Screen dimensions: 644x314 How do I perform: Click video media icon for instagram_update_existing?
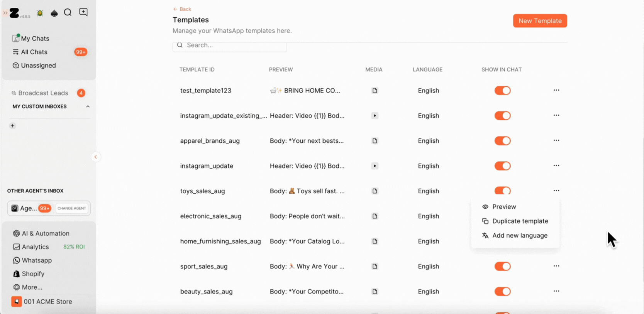coord(375,116)
